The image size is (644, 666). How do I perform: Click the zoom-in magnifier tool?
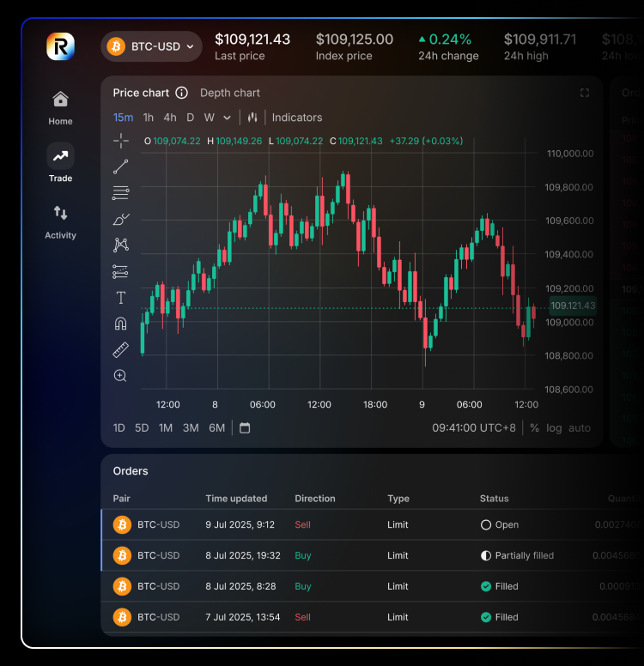121,376
